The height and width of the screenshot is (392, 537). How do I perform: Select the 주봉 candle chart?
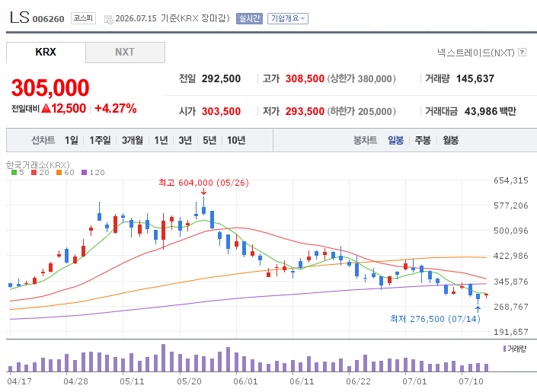[423, 140]
